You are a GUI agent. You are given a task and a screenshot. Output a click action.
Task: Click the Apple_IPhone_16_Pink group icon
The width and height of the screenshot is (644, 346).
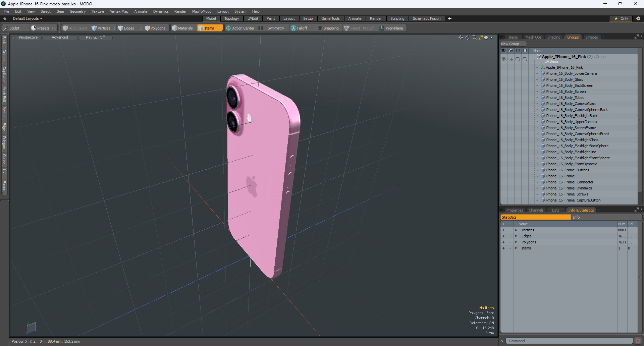click(539, 57)
